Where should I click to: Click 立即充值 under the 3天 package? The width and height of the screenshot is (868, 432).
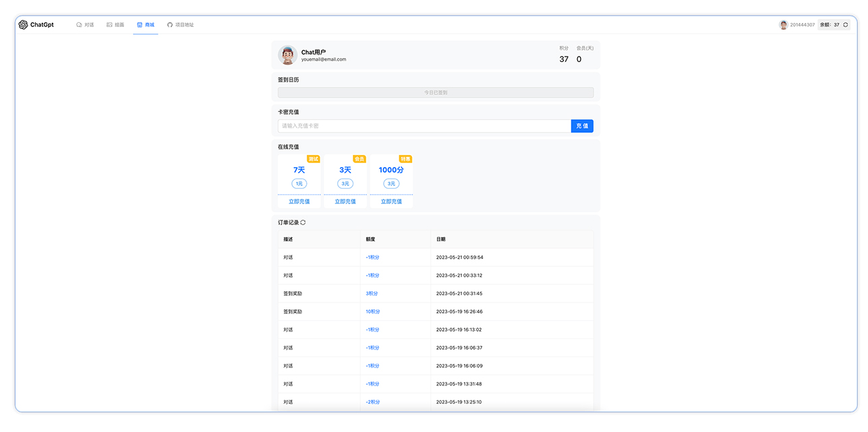coord(345,201)
